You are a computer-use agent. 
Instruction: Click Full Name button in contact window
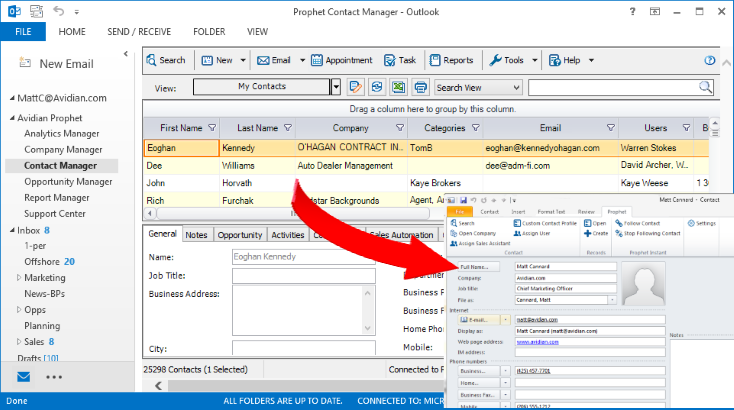478,267
